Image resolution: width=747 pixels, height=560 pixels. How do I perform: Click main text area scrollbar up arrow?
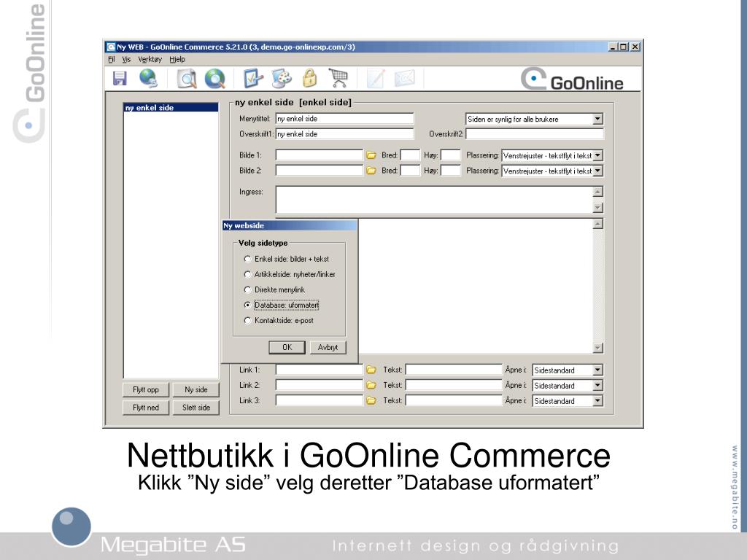(x=598, y=224)
